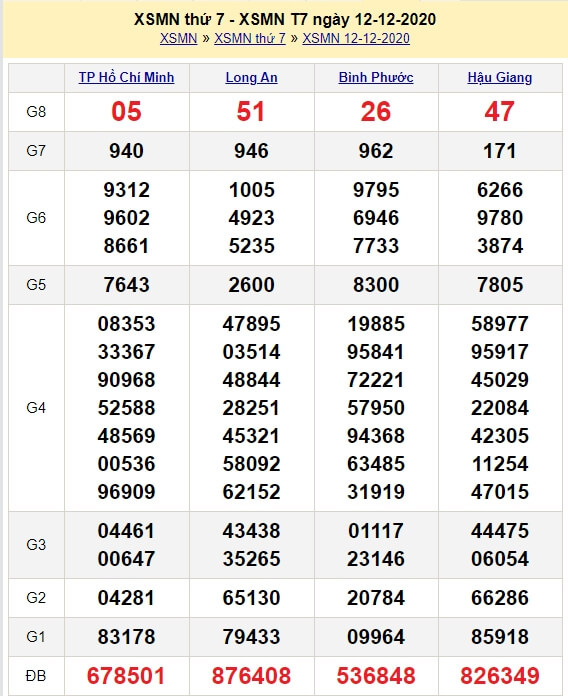Open the Bình Phước province link

tap(376, 77)
